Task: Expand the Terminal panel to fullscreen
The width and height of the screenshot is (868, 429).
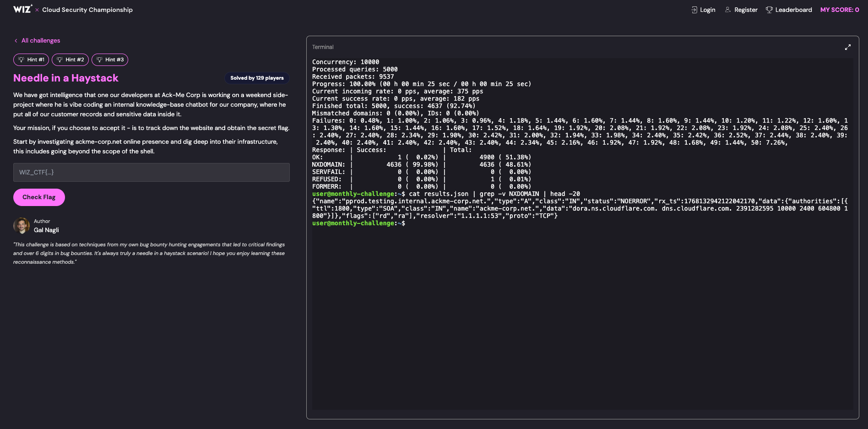Action: coord(848,47)
